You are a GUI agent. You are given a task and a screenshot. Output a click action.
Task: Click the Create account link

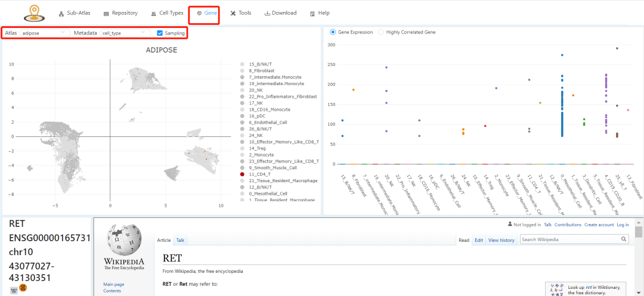coord(599,225)
